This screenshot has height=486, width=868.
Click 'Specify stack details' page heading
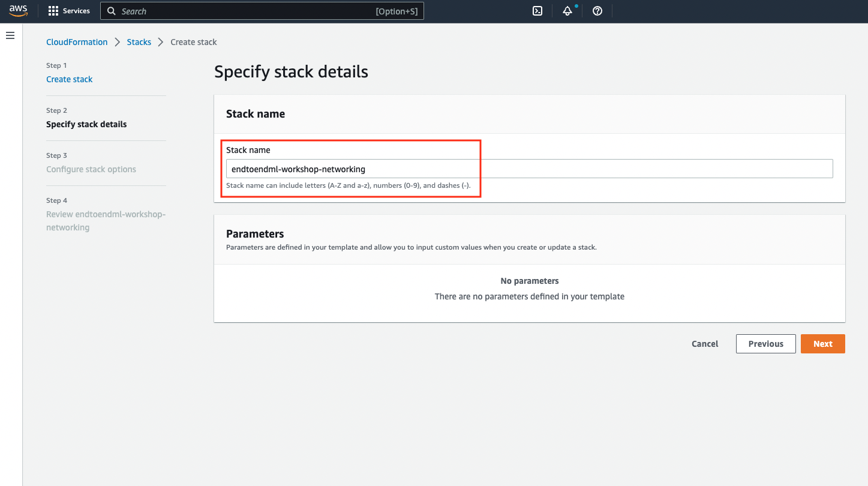[x=291, y=72]
